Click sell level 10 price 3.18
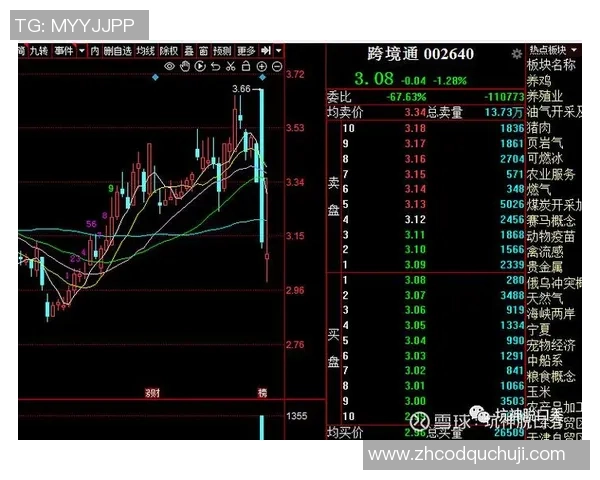 (415, 128)
